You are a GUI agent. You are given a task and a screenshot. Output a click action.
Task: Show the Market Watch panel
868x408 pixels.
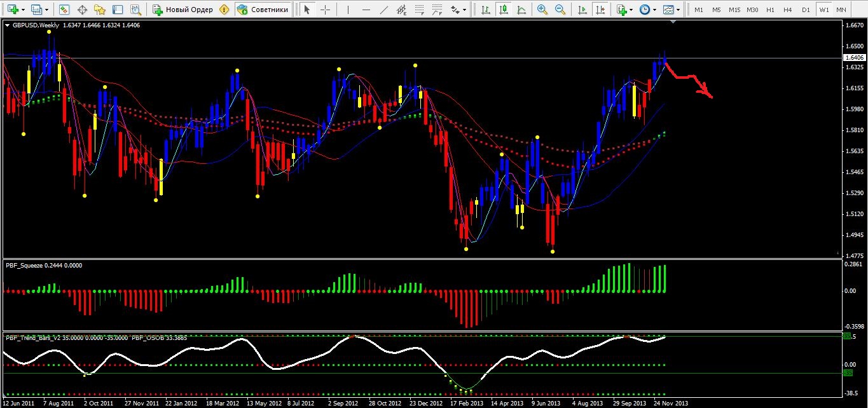coord(64,10)
